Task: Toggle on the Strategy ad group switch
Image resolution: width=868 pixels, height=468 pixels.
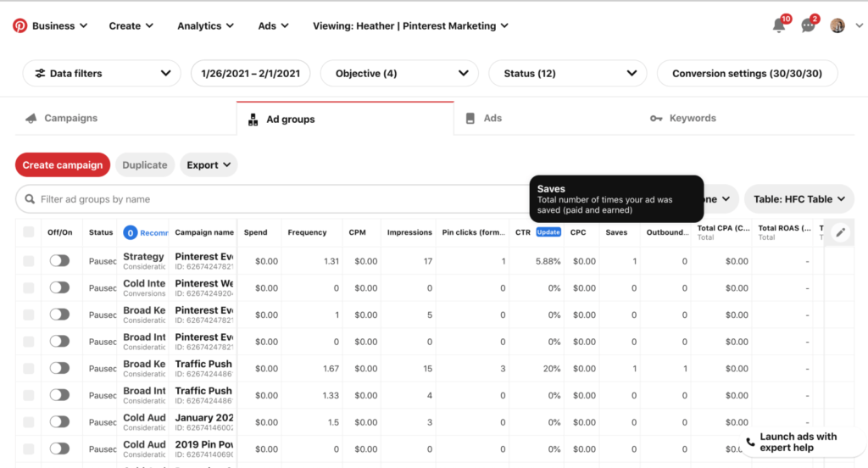Action: 59,261
